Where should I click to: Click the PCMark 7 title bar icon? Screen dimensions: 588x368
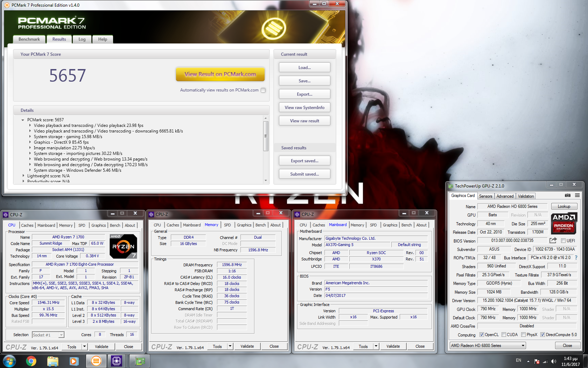coord(7,5)
